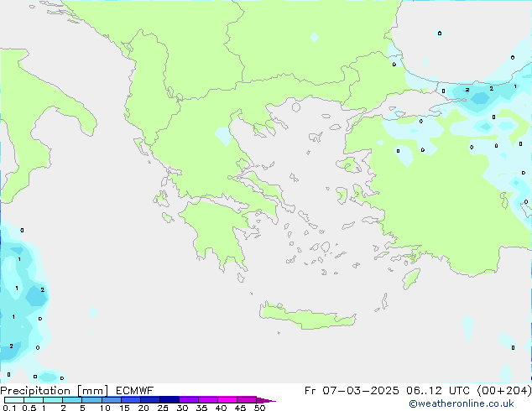
Task: Pick the 10–15 mm blue legend segment
Action: pyautogui.click(x=111, y=400)
